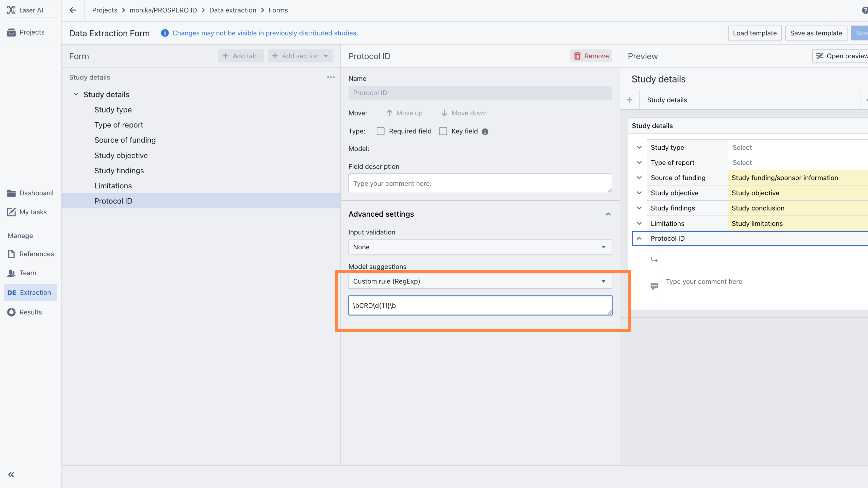This screenshot has height=488, width=868.
Task: Click the comment bubble icon in preview
Action: tap(654, 286)
